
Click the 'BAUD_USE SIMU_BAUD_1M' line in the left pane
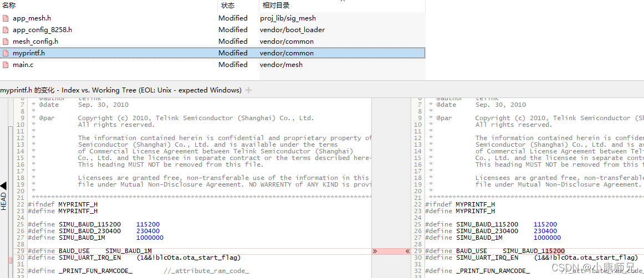coord(90,251)
